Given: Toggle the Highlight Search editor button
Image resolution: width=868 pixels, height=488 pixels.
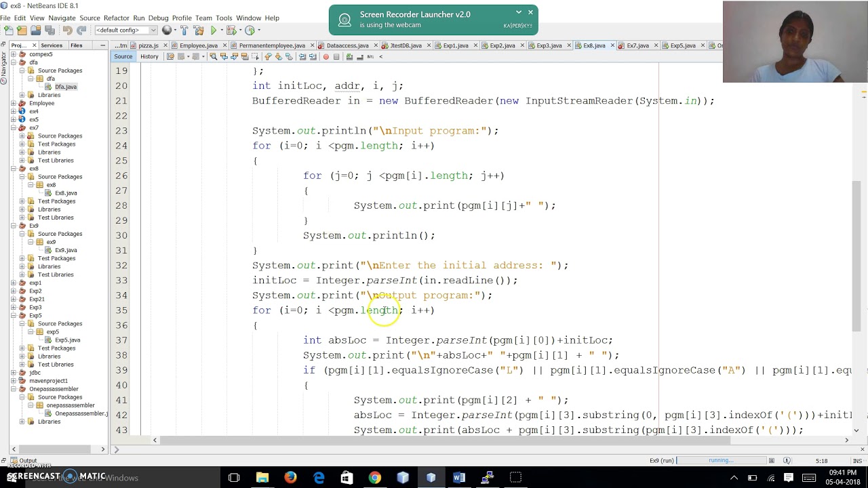Looking at the screenshot, I should pos(244,56).
